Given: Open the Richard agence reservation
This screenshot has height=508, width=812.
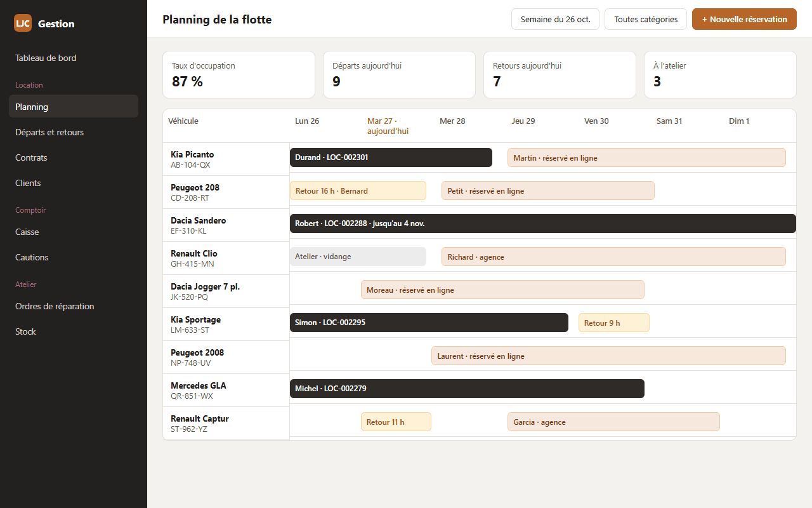Looking at the screenshot, I should (613, 257).
